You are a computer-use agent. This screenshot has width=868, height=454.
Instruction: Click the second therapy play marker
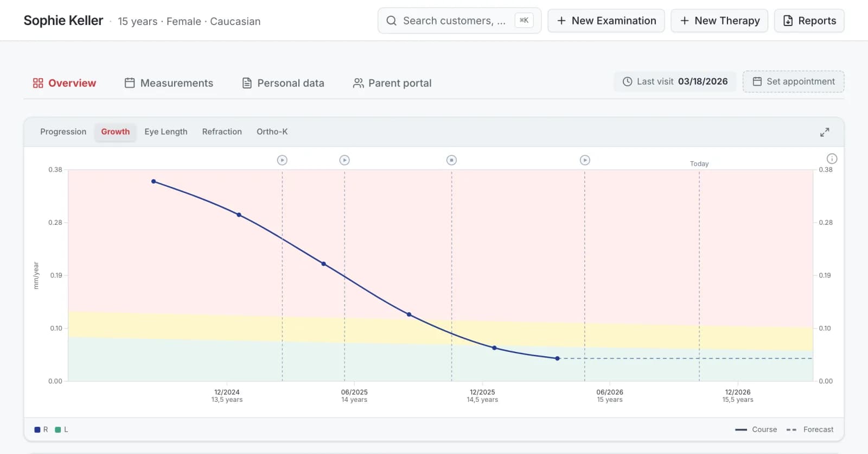coord(344,160)
